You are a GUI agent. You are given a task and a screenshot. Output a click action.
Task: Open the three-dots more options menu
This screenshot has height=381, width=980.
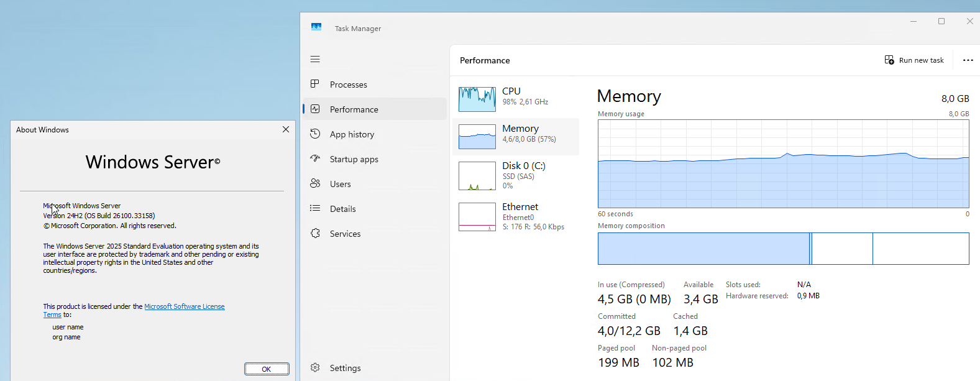coord(968,60)
